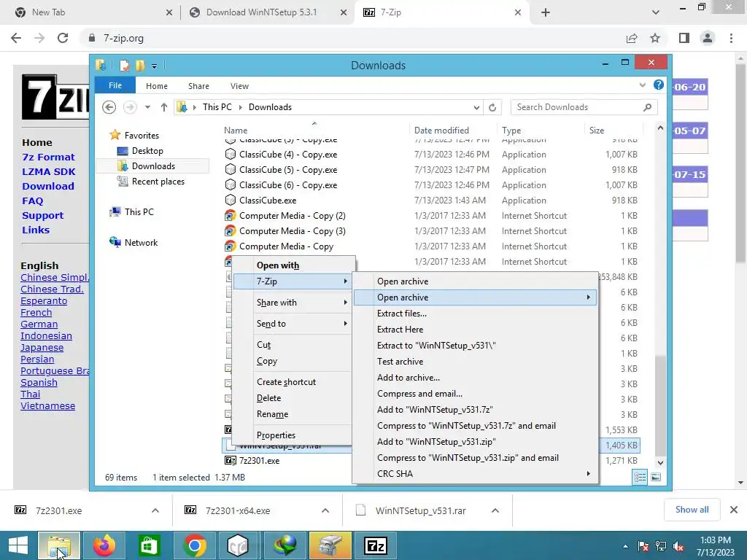Open recent locations dropdown arrow
The height and width of the screenshot is (560, 747).
click(x=147, y=107)
